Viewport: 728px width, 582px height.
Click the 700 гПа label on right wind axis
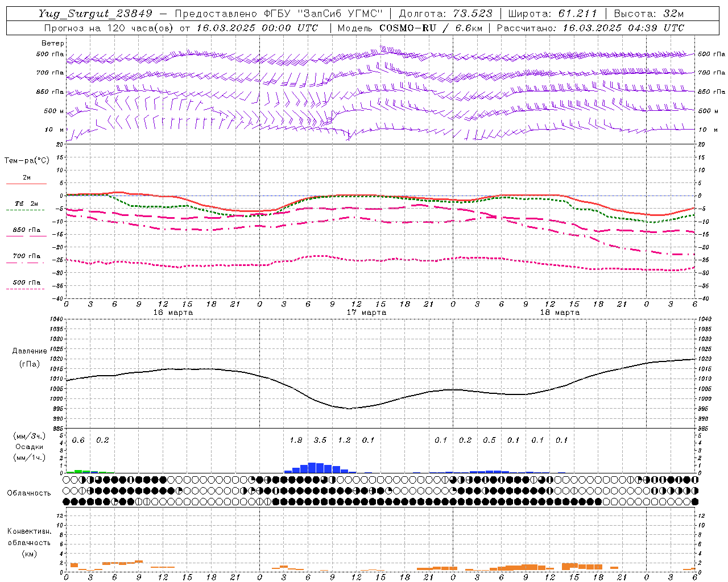pos(712,73)
